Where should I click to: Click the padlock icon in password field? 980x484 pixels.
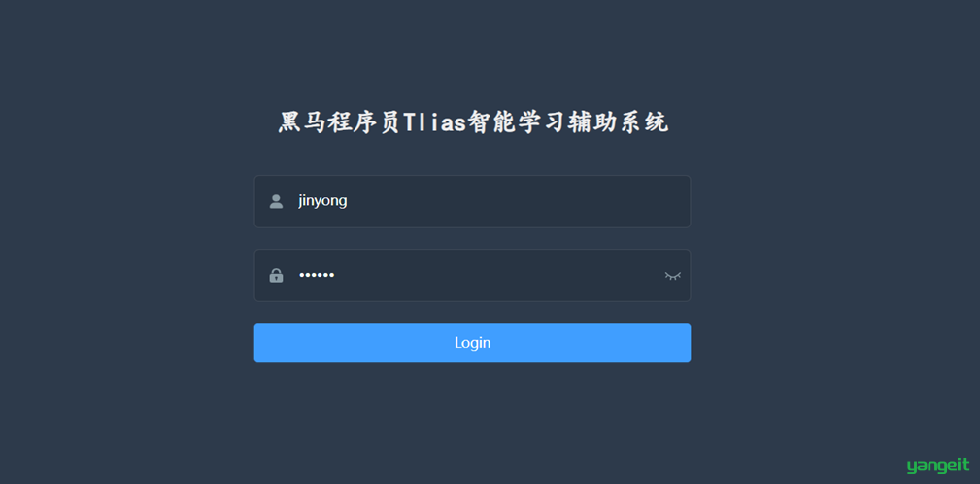tap(276, 275)
